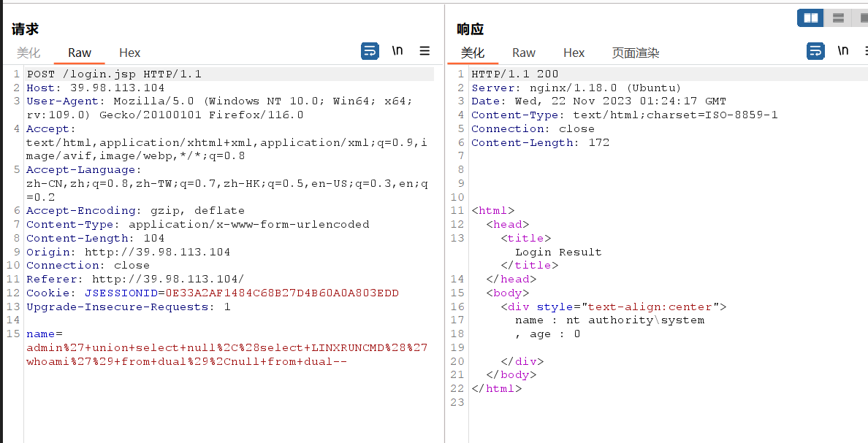Open the 页面渲染 render tab
This screenshot has width=868, height=443.
635,53
